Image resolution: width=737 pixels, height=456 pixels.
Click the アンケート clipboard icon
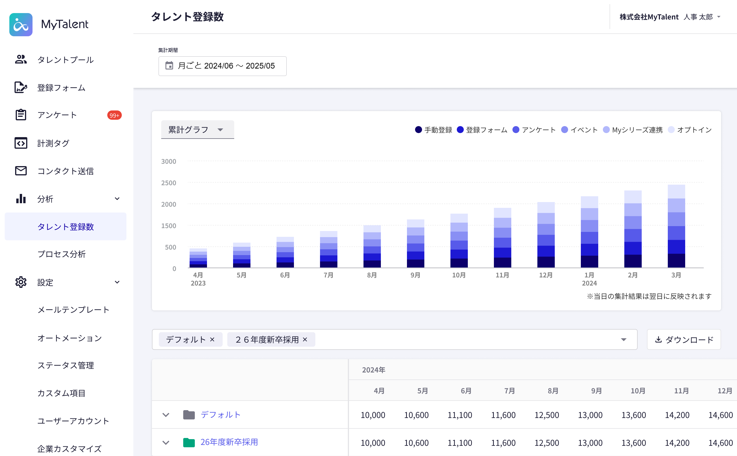[21, 115]
